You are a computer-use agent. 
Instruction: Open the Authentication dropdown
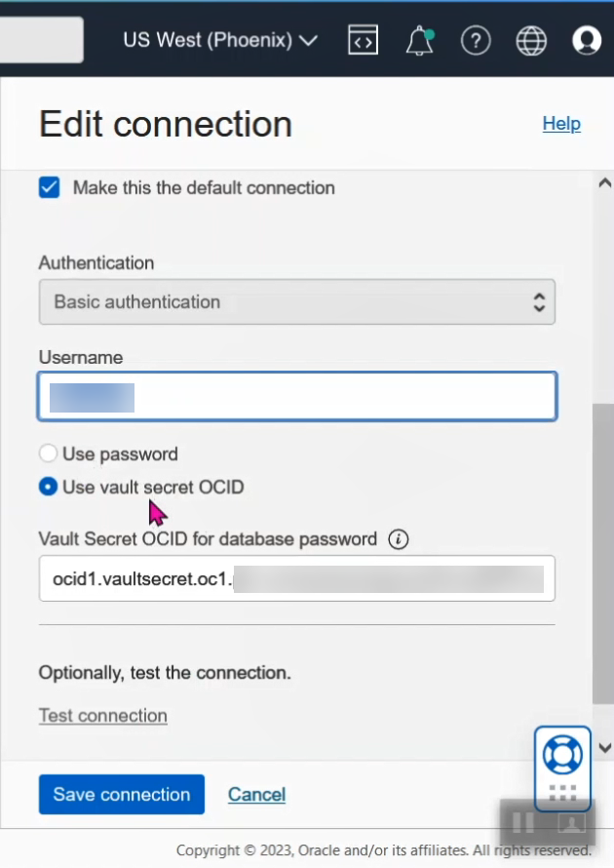[x=296, y=302]
